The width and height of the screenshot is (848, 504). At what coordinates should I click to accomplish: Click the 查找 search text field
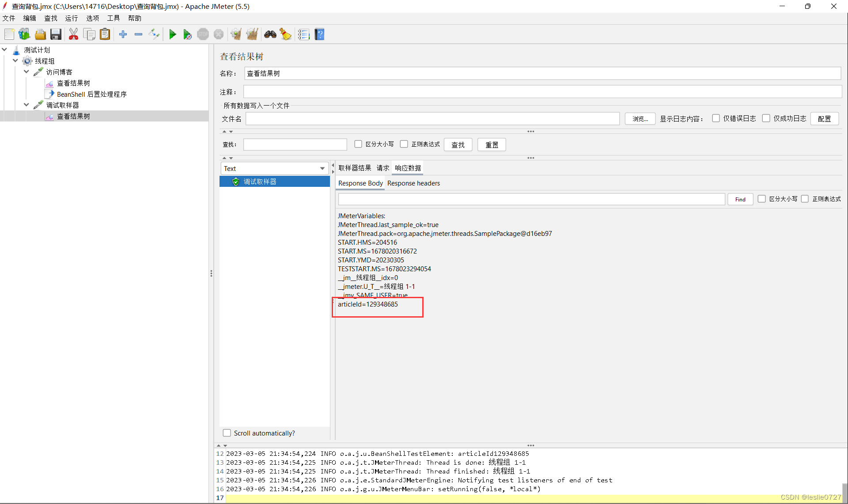point(295,145)
